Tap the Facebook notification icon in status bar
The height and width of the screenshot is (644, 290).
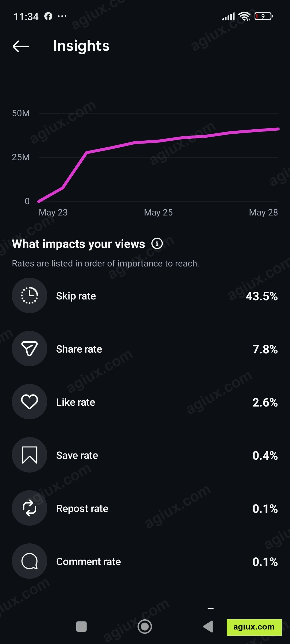[x=48, y=16]
